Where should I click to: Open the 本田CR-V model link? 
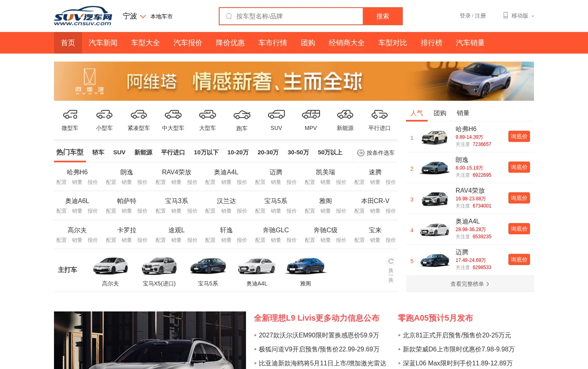[x=375, y=201]
